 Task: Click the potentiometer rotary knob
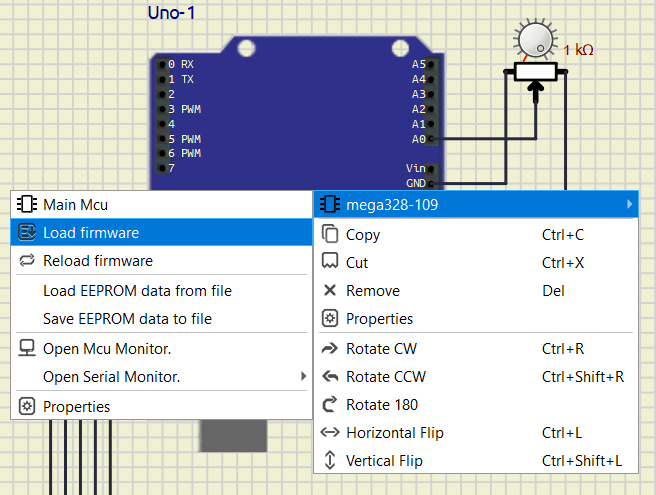pyautogui.click(x=535, y=38)
